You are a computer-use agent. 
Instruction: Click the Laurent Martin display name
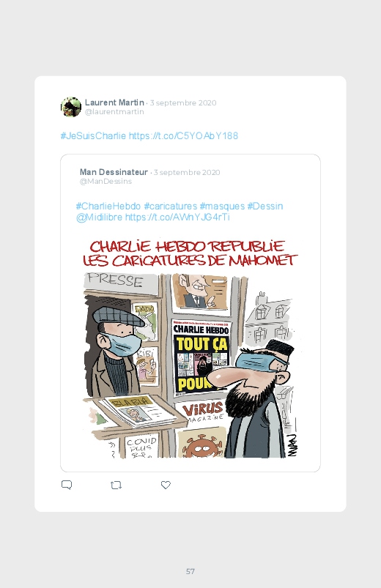(114, 103)
